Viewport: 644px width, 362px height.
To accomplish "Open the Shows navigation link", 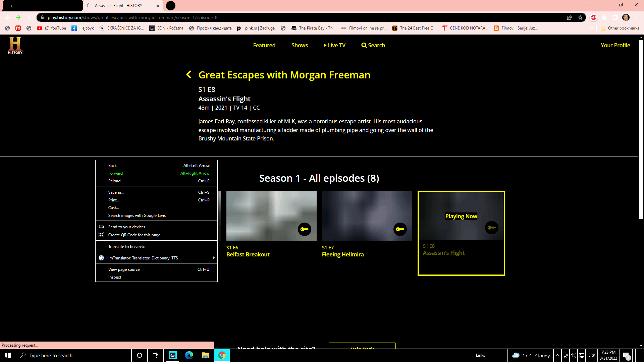I will (x=300, y=45).
